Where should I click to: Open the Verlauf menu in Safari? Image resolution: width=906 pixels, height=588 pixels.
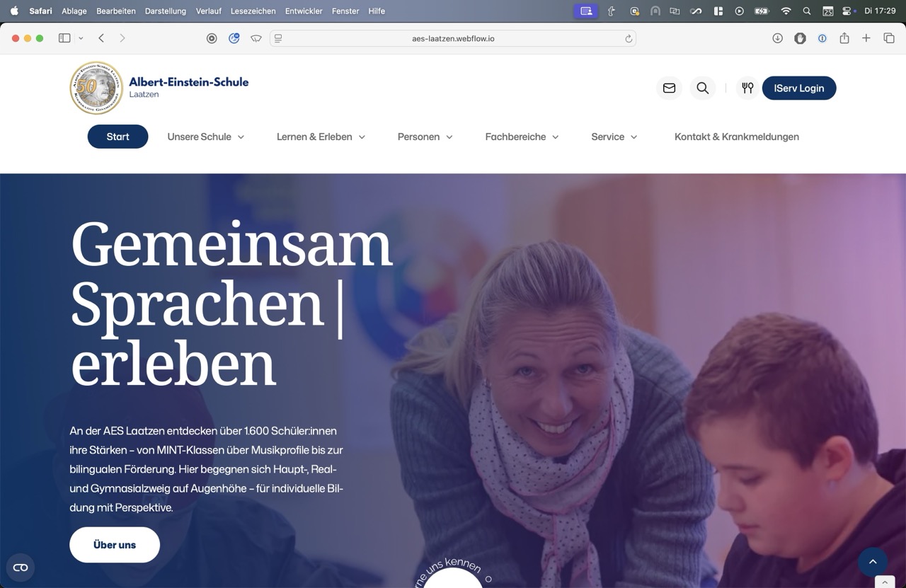208,11
